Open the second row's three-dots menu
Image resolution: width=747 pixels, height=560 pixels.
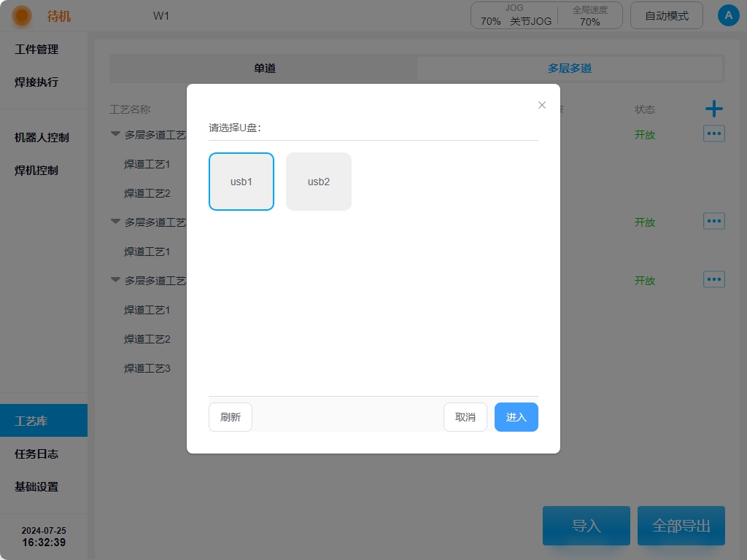click(713, 222)
